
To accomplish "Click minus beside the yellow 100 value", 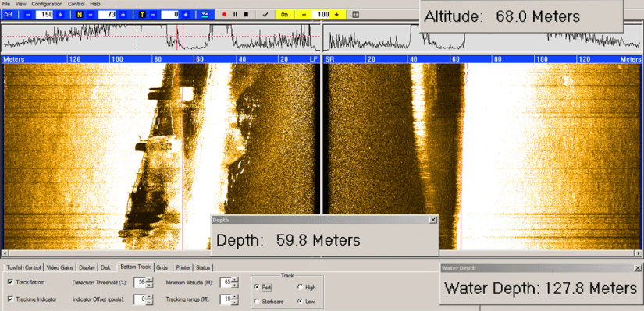I will pyautogui.click(x=304, y=14).
